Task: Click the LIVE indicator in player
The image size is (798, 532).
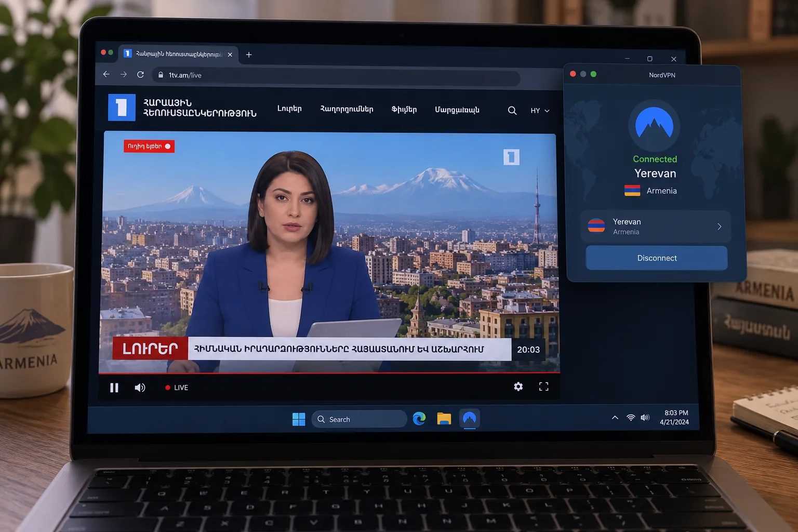Action: tap(177, 388)
